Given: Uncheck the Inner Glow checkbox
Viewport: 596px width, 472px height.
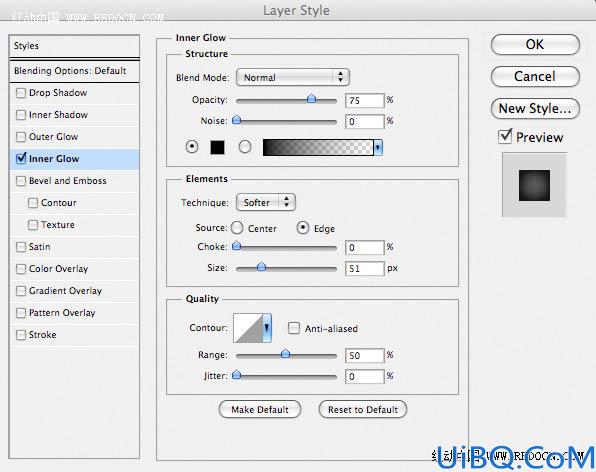Looking at the screenshot, I should click(x=21, y=158).
